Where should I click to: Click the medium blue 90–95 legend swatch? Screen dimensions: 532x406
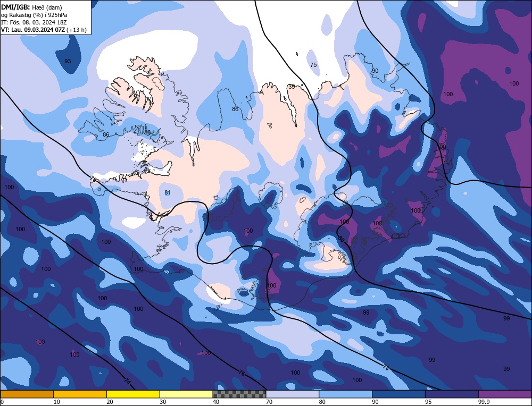[x=398, y=394]
